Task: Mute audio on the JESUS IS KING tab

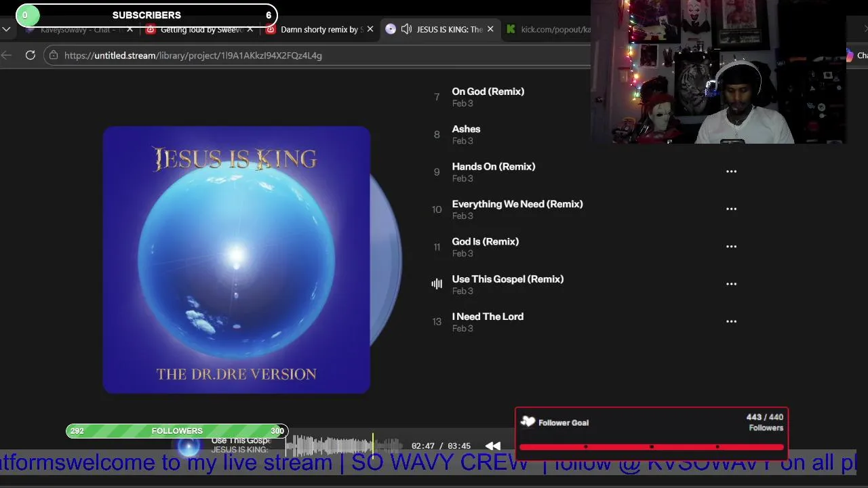Action: [406, 29]
